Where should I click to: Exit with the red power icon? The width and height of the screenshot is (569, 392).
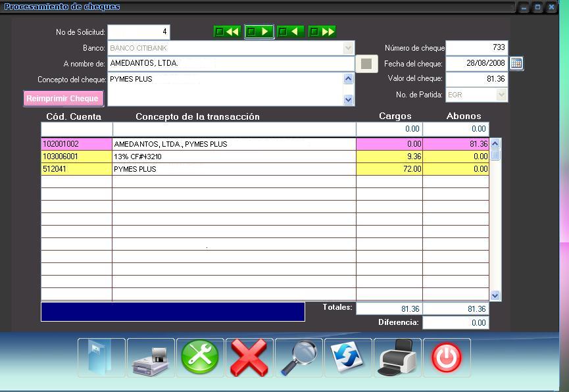click(x=447, y=358)
